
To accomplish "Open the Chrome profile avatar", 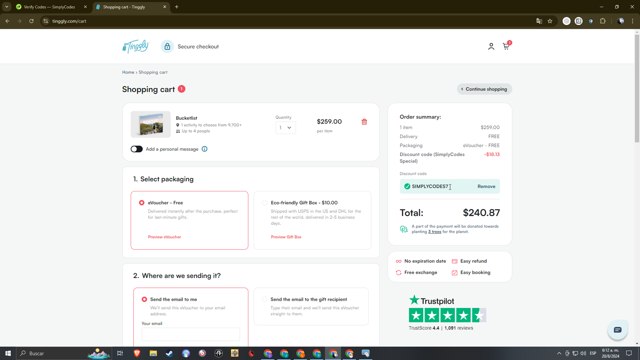I will [x=621, y=21].
